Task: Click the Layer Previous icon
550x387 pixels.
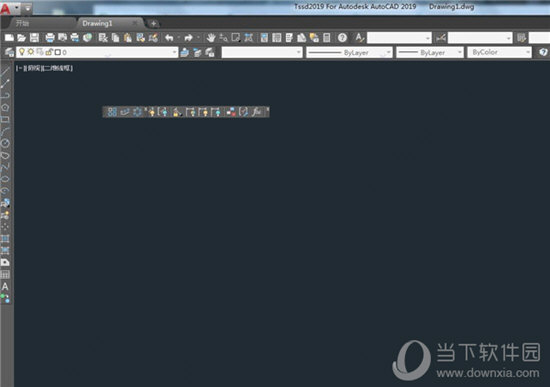Action: pos(197,53)
